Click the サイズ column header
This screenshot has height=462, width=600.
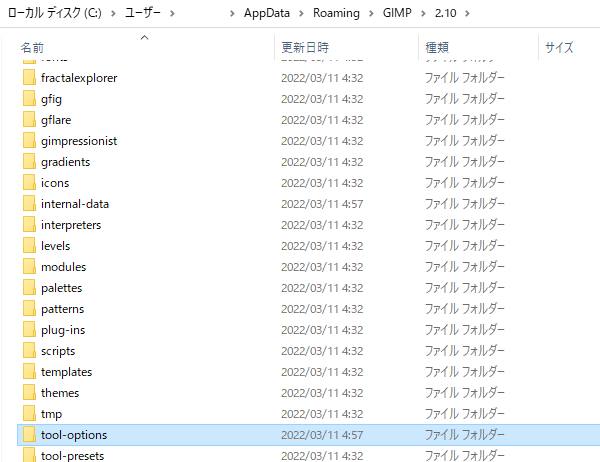click(x=559, y=47)
